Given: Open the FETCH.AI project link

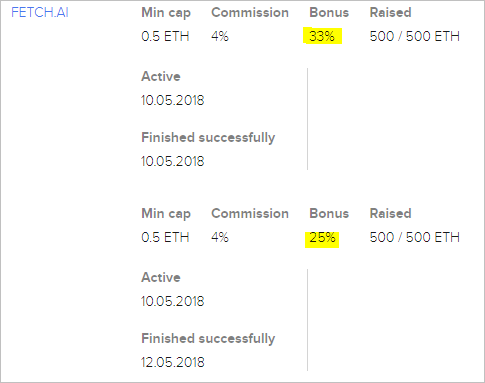Looking at the screenshot, I should [40, 12].
